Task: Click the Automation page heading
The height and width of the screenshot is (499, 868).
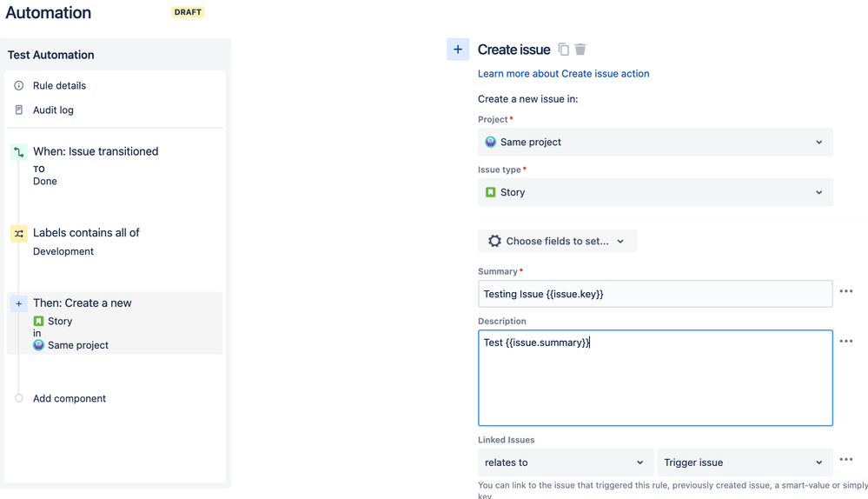Action: [48, 12]
